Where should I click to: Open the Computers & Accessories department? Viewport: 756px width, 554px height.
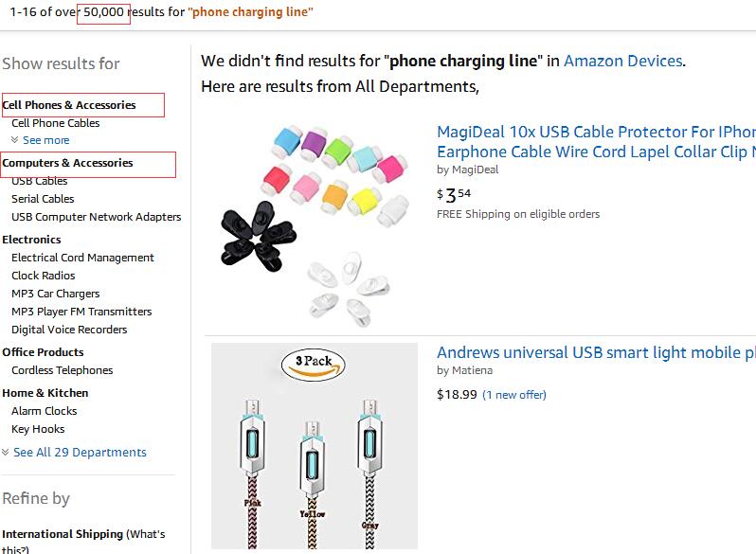(68, 163)
